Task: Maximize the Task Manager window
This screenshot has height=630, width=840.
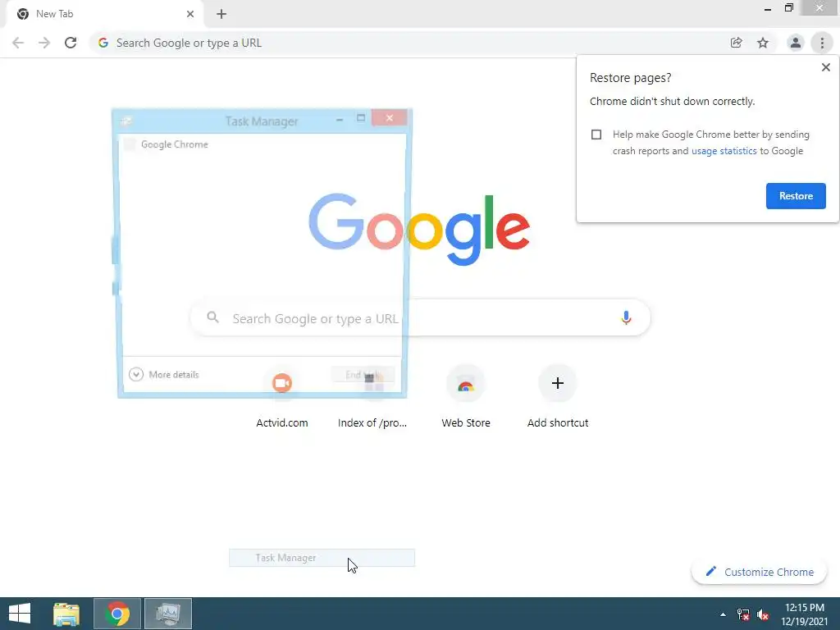Action: point(361,118)
